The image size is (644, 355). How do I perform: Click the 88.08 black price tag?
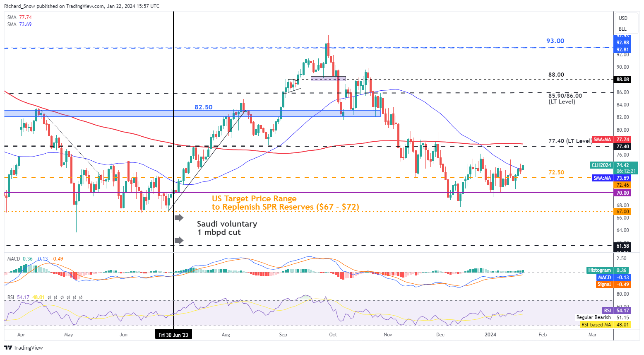coord(622,79)
